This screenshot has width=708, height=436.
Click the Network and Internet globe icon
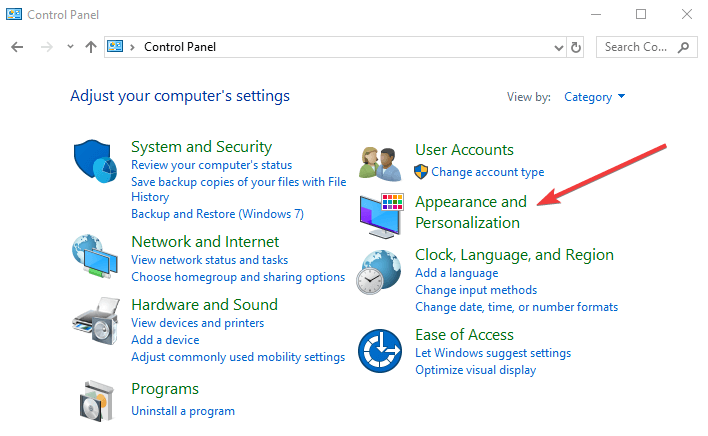pyautogui.click(x=95, y=256)
